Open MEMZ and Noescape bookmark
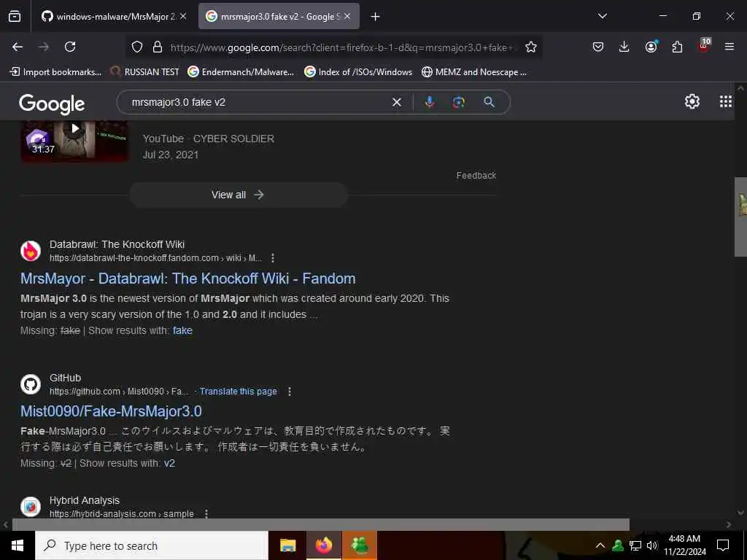The height and width of the screenshot is (560, 747). [x=474, y=72]
